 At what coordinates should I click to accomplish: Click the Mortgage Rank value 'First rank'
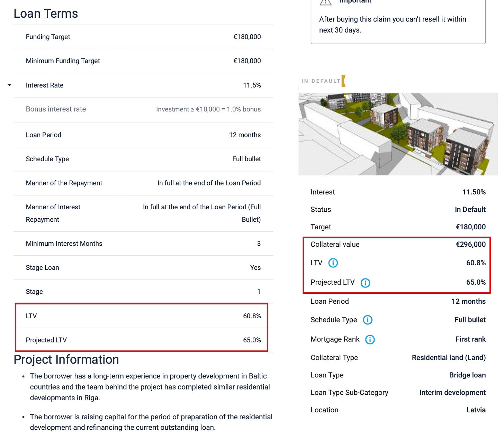470,339
